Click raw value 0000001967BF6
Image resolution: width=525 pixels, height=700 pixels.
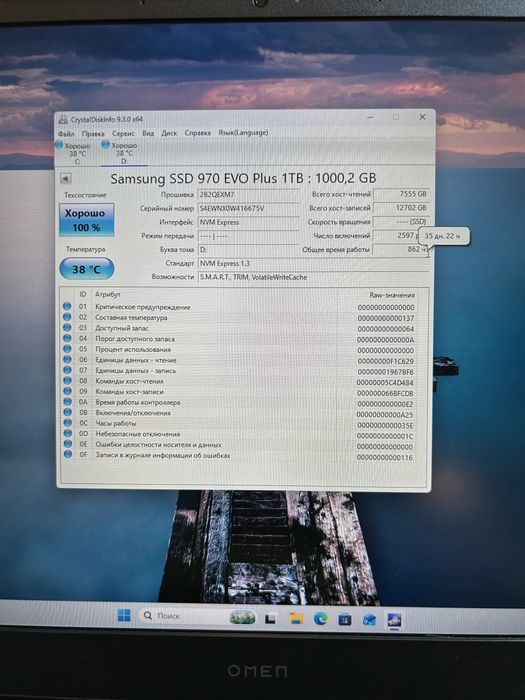tap(386, 371)
